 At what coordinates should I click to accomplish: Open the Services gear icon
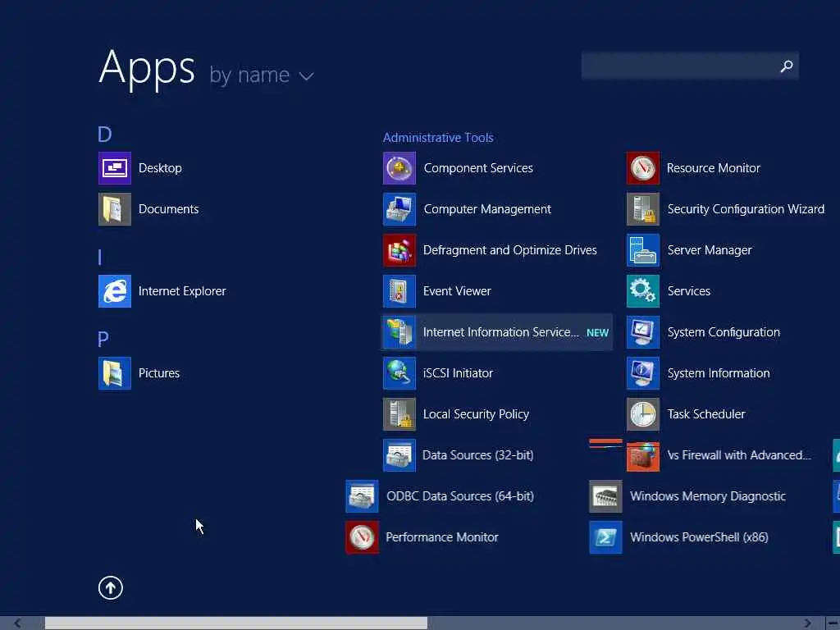(643, 291)
